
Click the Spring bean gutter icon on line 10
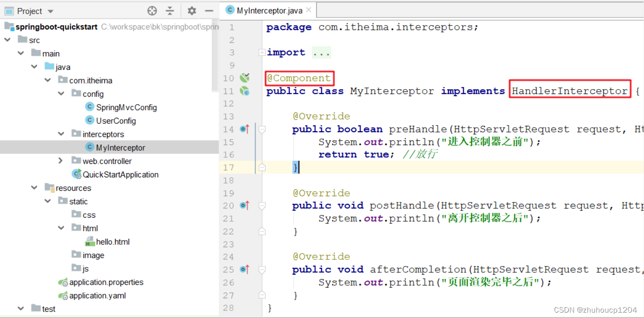pyautogui.click(x=245, y=77)
